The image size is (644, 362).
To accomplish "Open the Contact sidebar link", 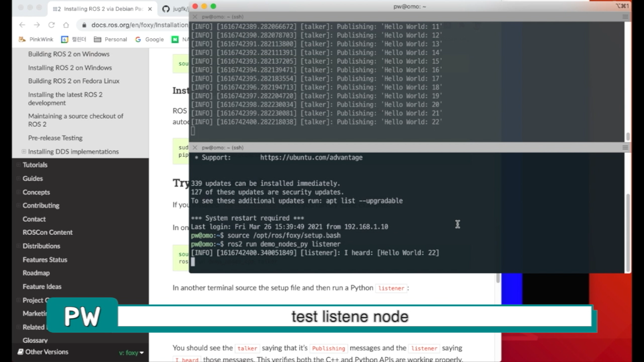I will pyautogui.click(x=34, y=219).
